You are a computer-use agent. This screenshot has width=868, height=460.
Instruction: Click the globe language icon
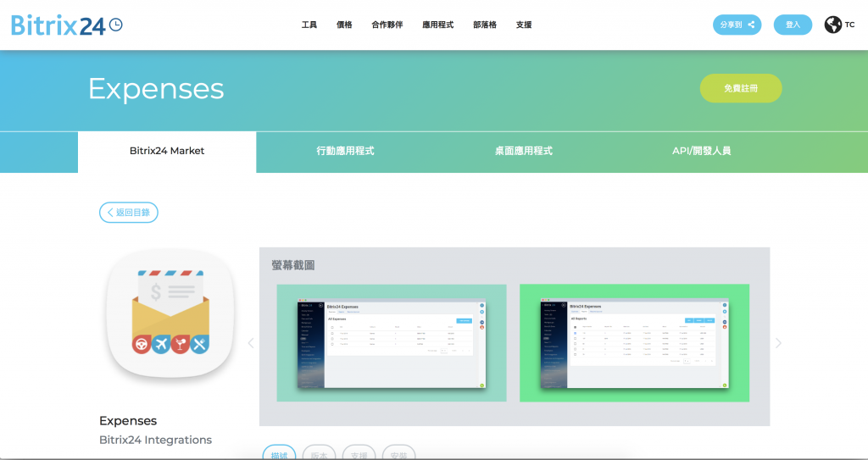(832, 25)
